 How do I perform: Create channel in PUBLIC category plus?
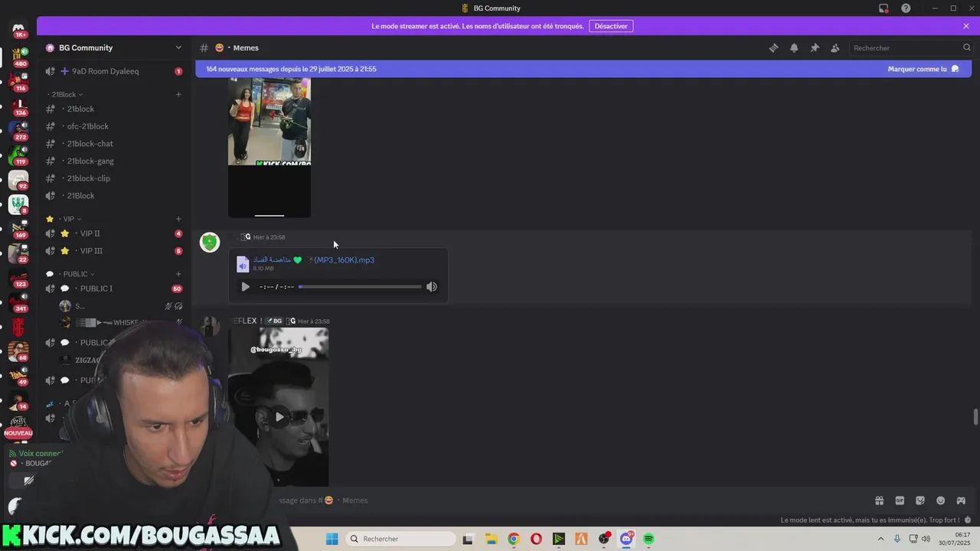[178, 274]
